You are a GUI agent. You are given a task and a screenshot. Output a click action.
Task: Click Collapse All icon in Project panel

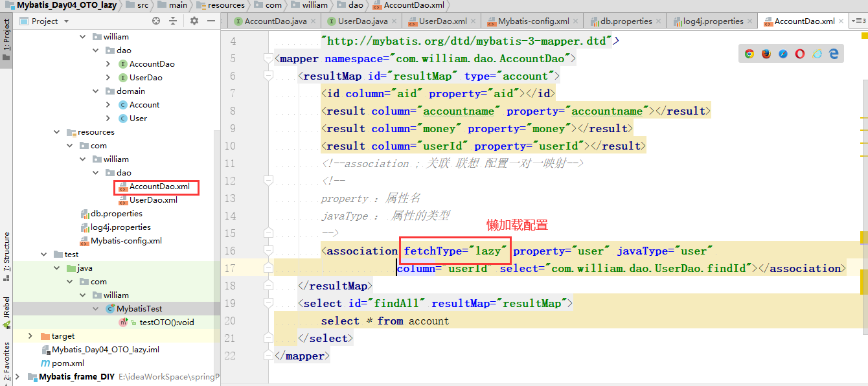pos(173,21)
